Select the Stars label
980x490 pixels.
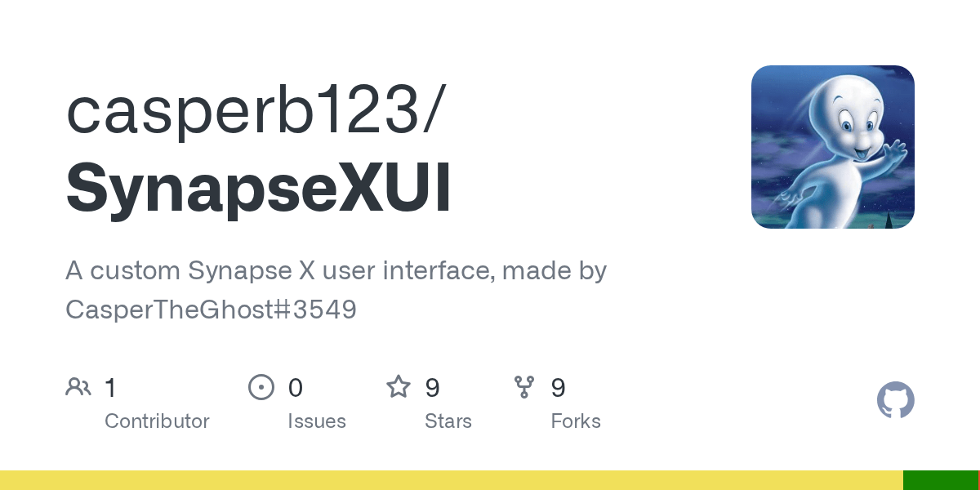click(x=448, y=421)
